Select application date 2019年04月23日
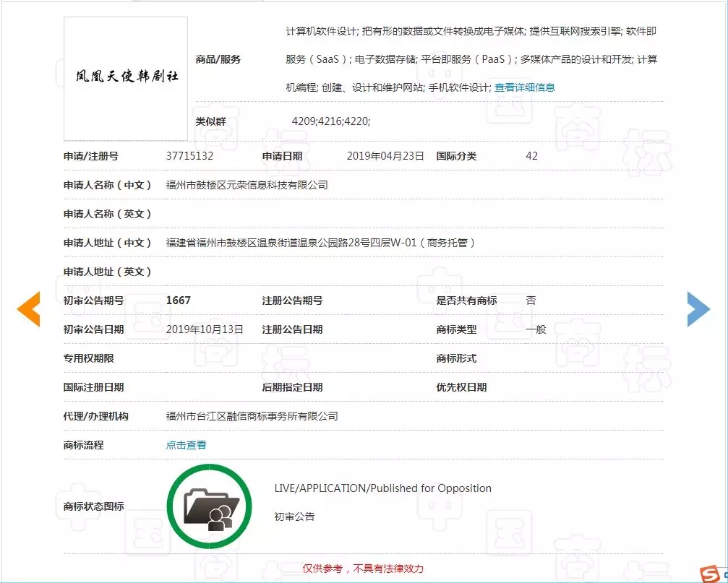The image size is (728, 583). click(385, 156)
